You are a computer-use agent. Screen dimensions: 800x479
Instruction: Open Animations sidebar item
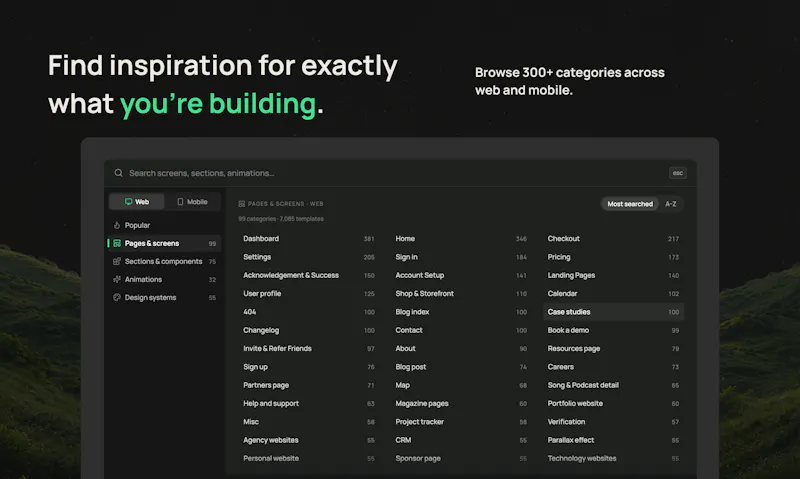pos(164,280)
